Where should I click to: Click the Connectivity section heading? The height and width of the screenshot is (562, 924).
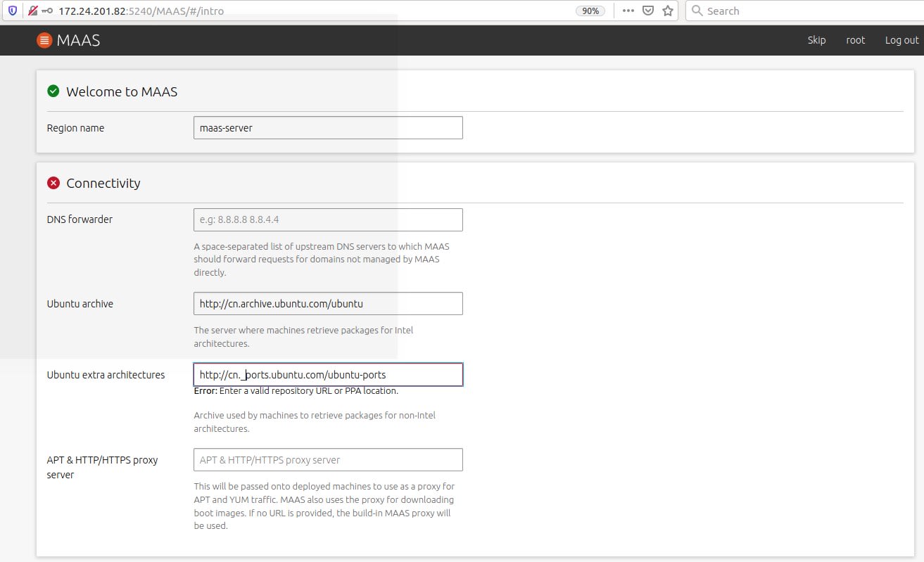click(103, 183)
